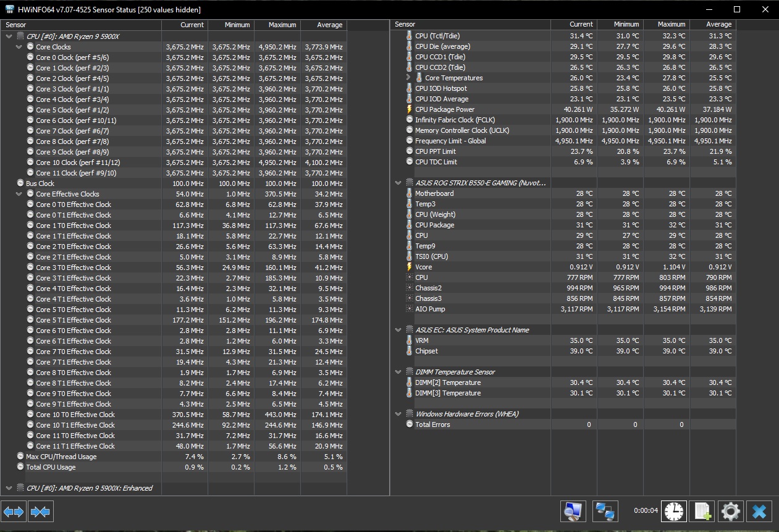Click thermometer icon beside Motherboard
Viewport: 779px width, 532px height.
pos(409,193)
